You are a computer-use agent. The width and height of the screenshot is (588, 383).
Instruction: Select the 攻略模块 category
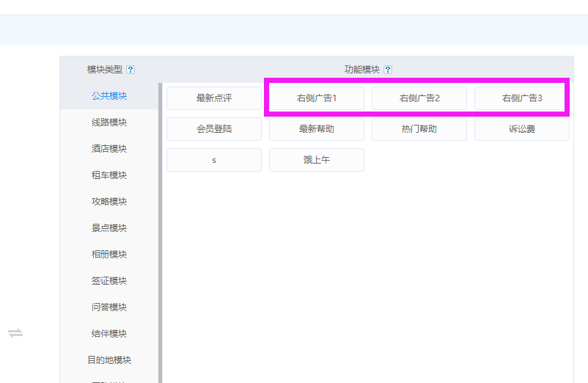click(x=109, y=202)
